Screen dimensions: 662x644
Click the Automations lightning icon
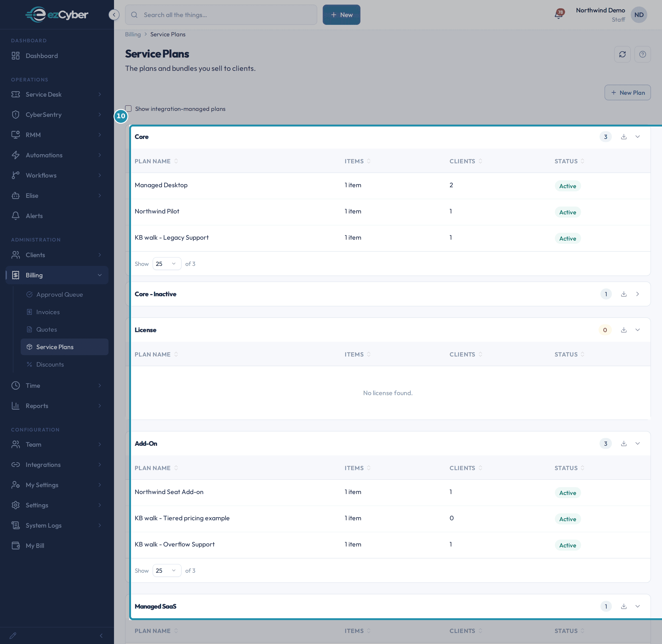(16, 155)
